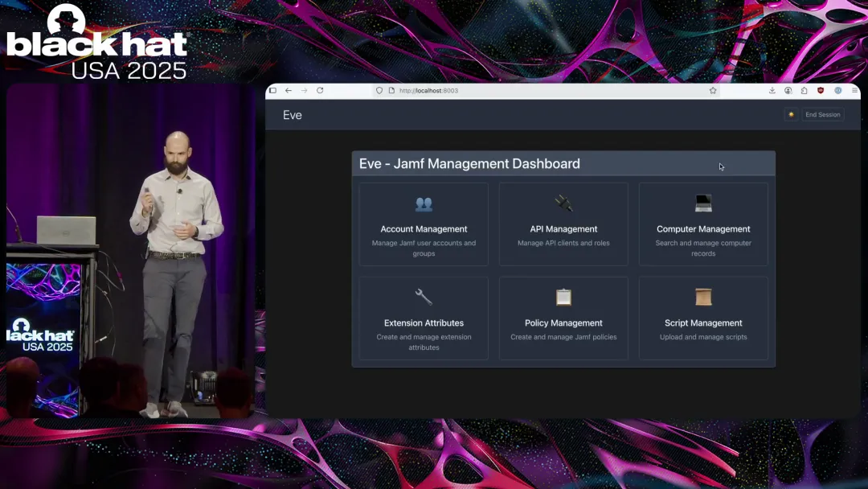The image size is (868, 489).
Task: Open the Script Management card title
Action: (703, 323)
